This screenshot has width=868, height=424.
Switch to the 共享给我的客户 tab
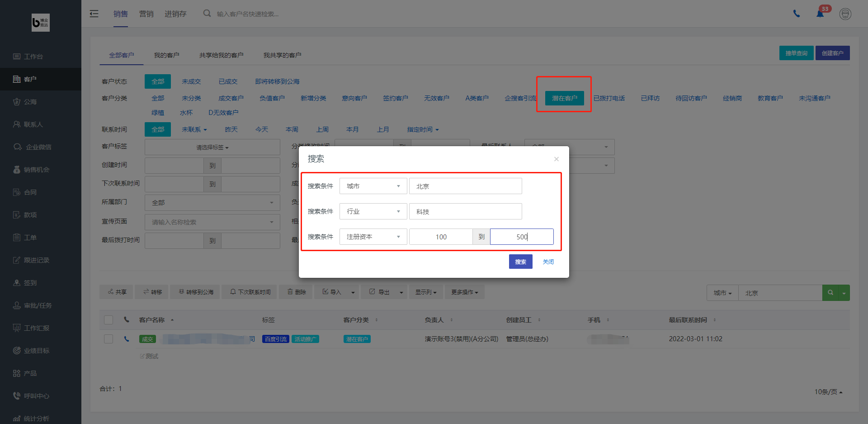click(222, 55)
